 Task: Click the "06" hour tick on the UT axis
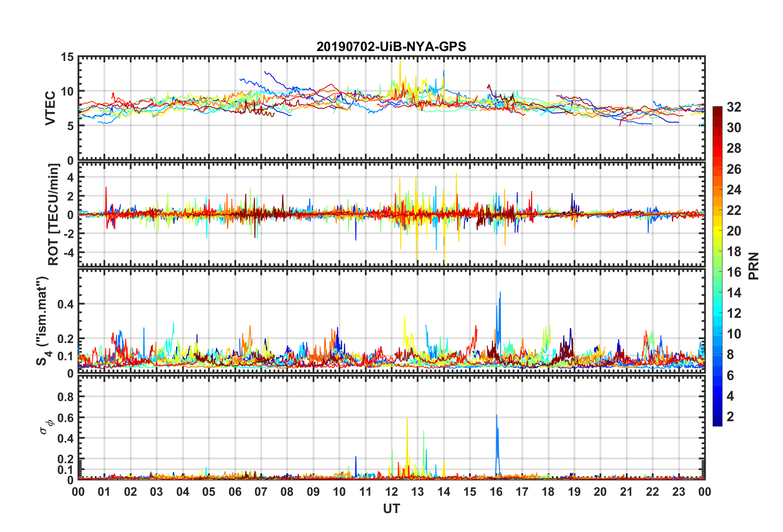(235, 492)
